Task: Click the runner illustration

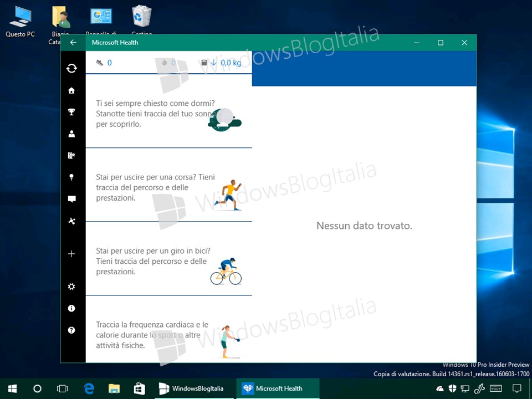Action: (x=228, y=195)
